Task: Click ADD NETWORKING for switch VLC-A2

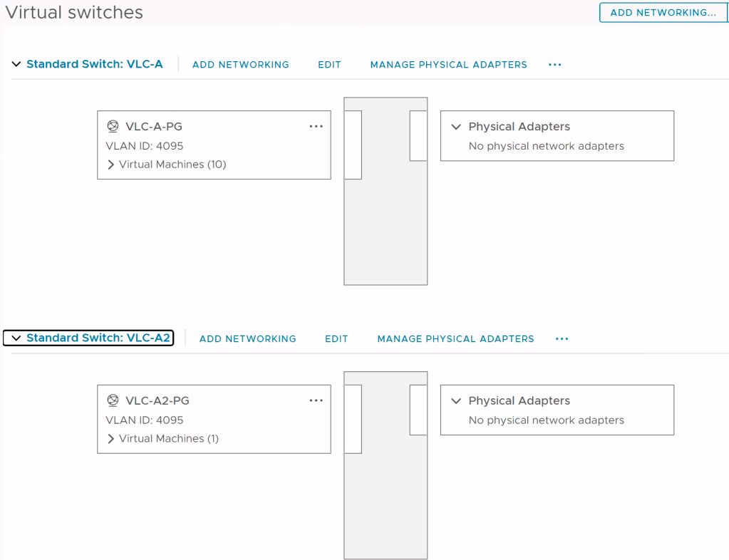Action: tap(248, 339)
